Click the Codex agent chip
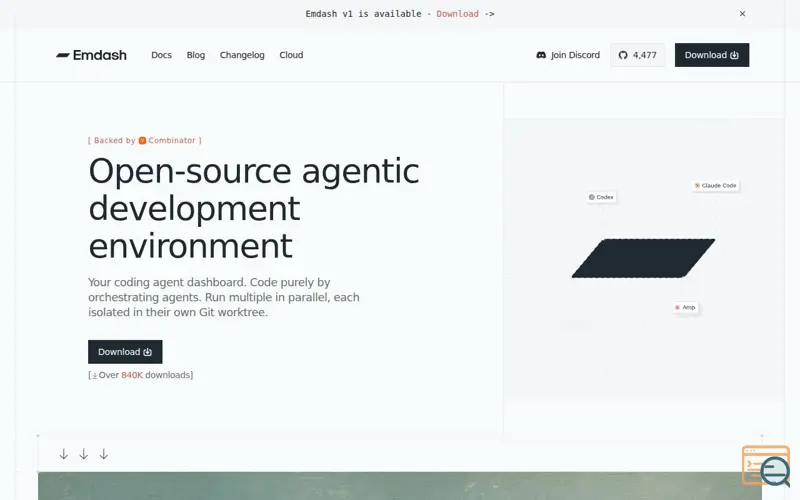The height and width of the screenshot is (500, 800). [x=601, y=197]
